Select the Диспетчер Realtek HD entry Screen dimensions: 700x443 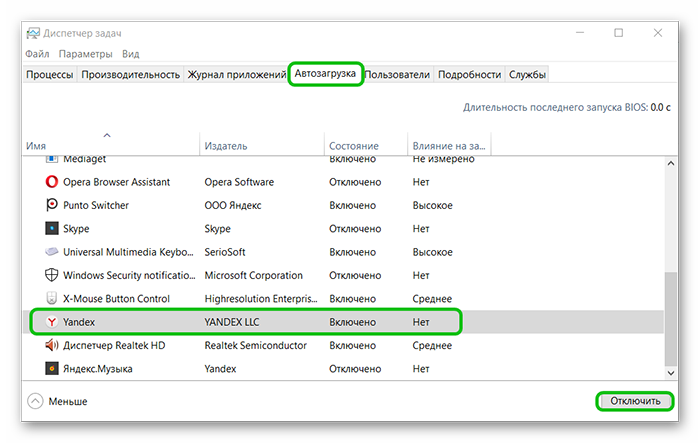[x=114, y=345]
